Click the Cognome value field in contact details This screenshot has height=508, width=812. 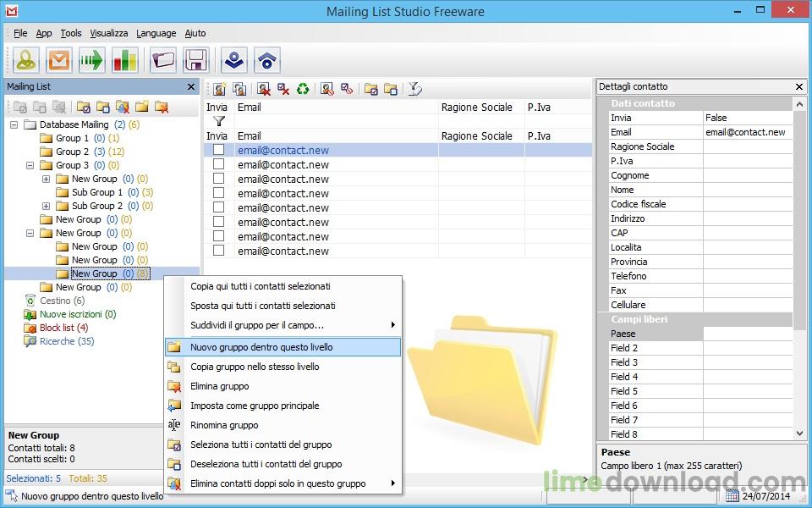coord(747,175)
